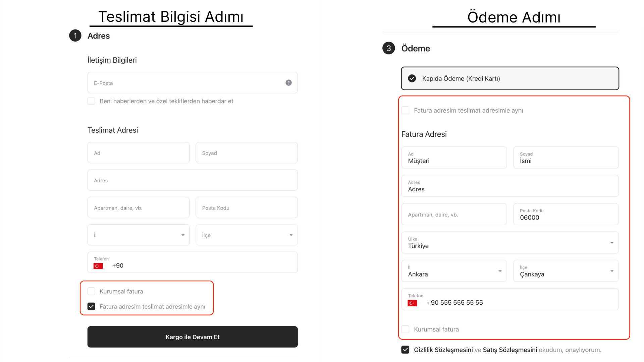Enable news and special offers checkbox
644x362 pixels.
click(91, 101)
